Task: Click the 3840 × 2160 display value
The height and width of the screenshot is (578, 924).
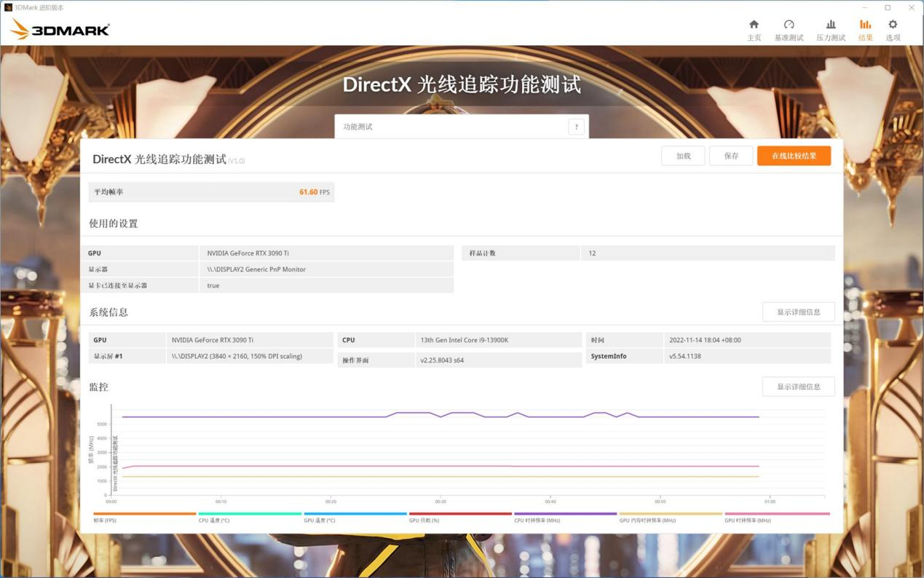Action: [x=237, y=356]
